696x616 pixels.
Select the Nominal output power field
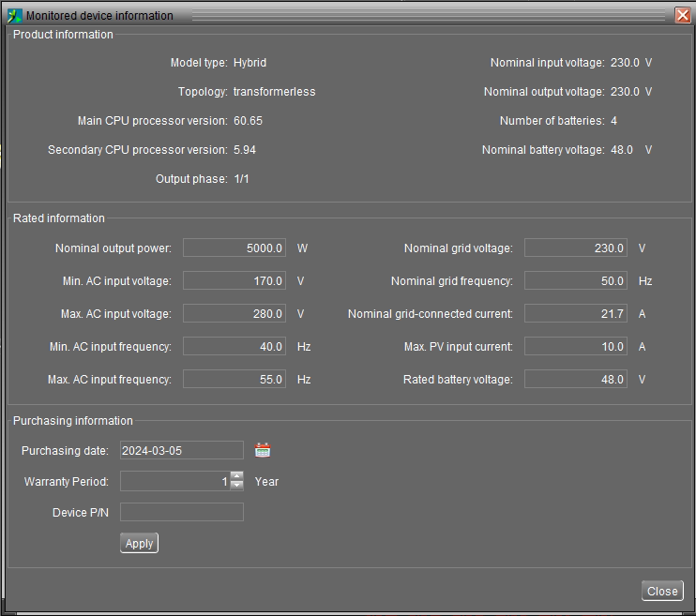point(234,248)
